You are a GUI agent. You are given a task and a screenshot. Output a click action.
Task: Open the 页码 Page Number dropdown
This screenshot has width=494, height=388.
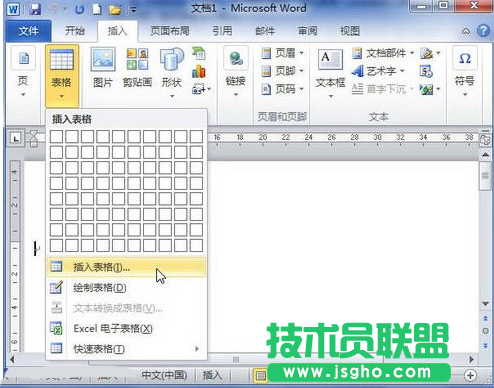[x=283, y=89]
